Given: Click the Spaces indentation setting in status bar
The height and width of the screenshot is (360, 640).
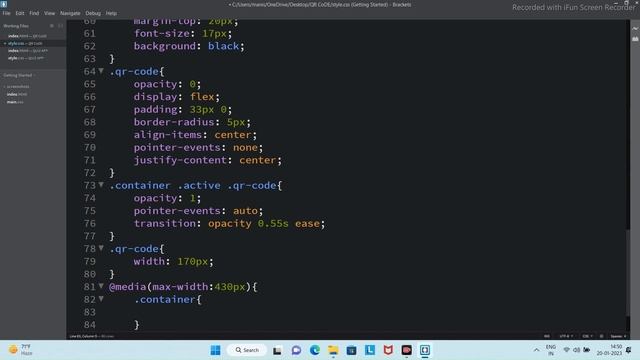Looking at the screenshot, I should [618, 336].
